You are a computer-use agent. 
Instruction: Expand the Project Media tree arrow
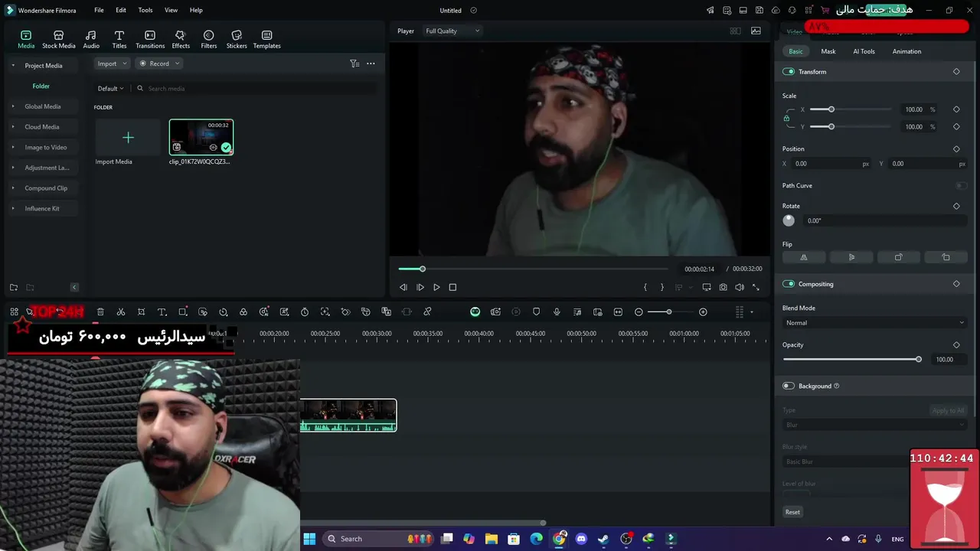[13, 66]
